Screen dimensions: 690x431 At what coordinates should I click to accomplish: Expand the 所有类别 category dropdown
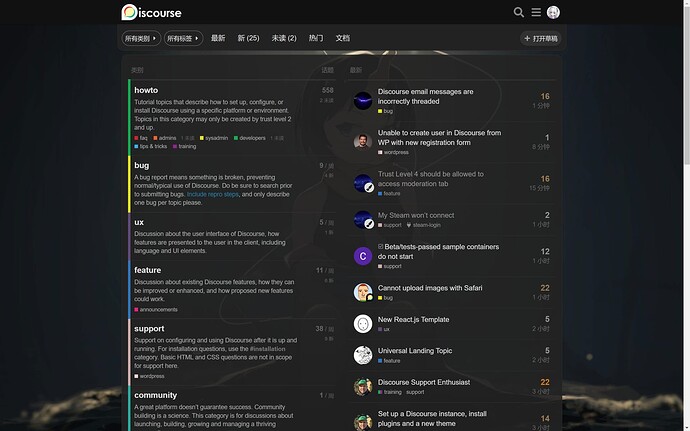tap(141, 38)
